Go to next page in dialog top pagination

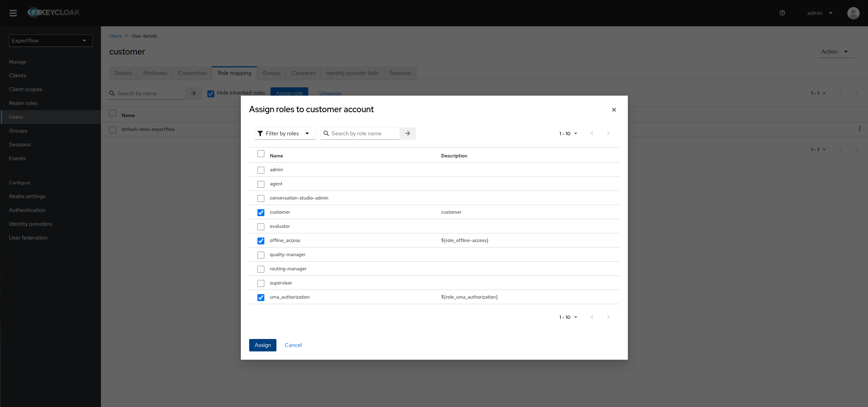[x=608, y=134]
